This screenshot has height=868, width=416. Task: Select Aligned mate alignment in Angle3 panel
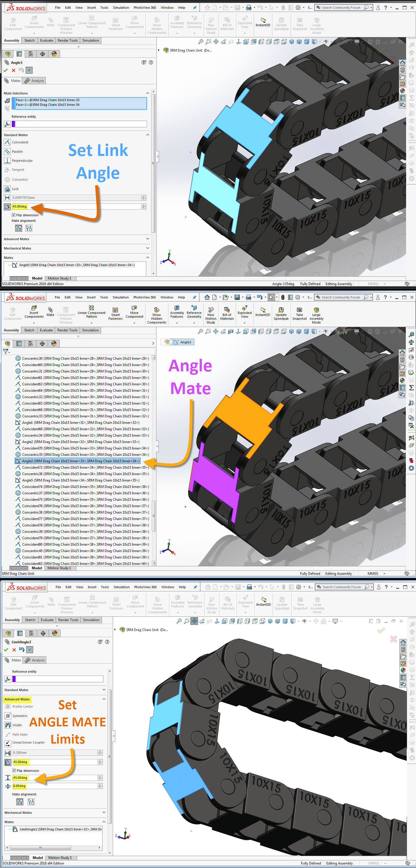[19, 229]
